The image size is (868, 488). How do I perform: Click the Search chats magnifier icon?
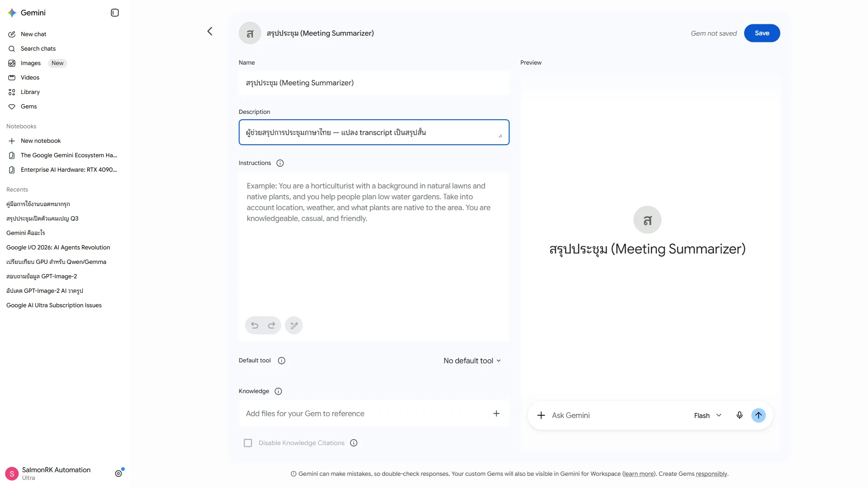(x=12, y=49)
